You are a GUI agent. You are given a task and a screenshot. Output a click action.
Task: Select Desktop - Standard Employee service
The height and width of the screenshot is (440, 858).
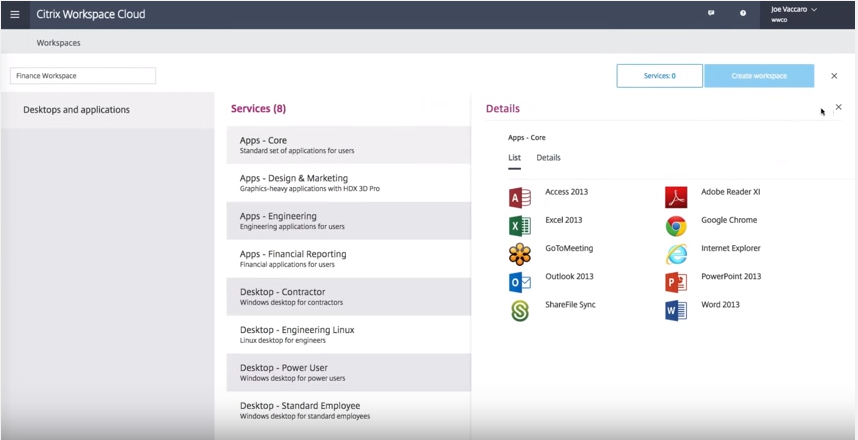click(x=349, y=410)
